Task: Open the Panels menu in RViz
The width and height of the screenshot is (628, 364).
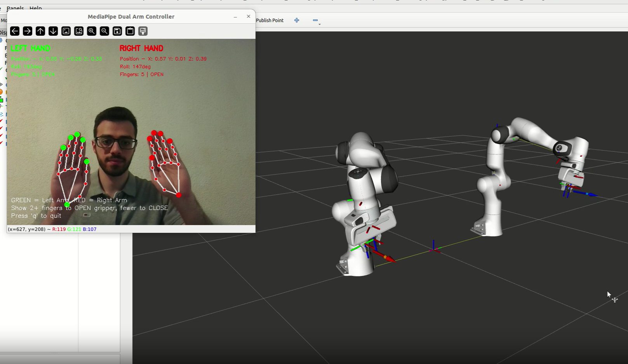Action: coord(15,8)
